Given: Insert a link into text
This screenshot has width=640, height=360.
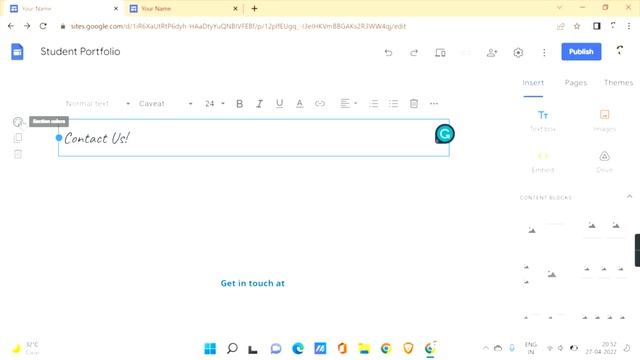Looking at the screenshot, I should (x=320, y=104).
